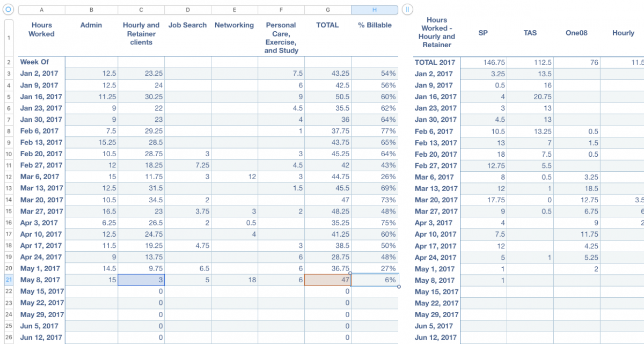
Task: Select column E header
Action: click(235, 10)
